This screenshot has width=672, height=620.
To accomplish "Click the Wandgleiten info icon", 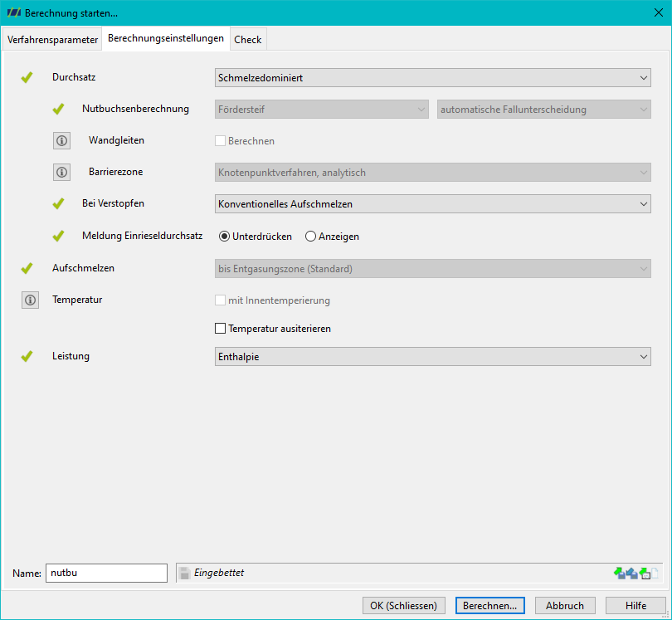I will click(x=61, y=140).
